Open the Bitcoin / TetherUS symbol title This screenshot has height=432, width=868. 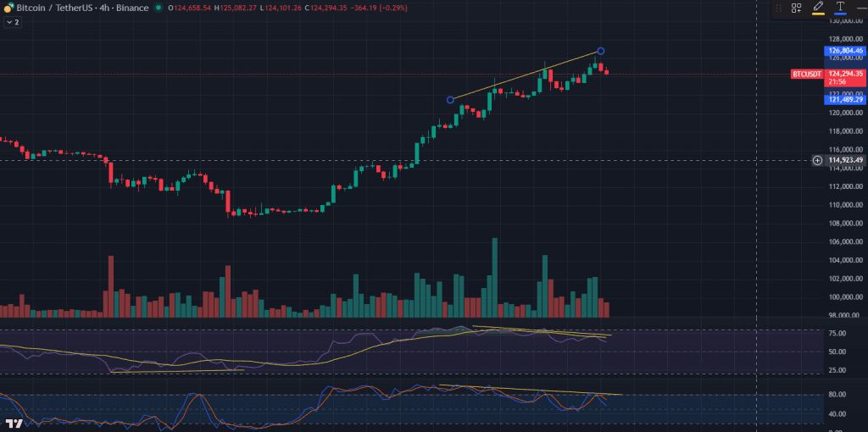coord(54,8)
